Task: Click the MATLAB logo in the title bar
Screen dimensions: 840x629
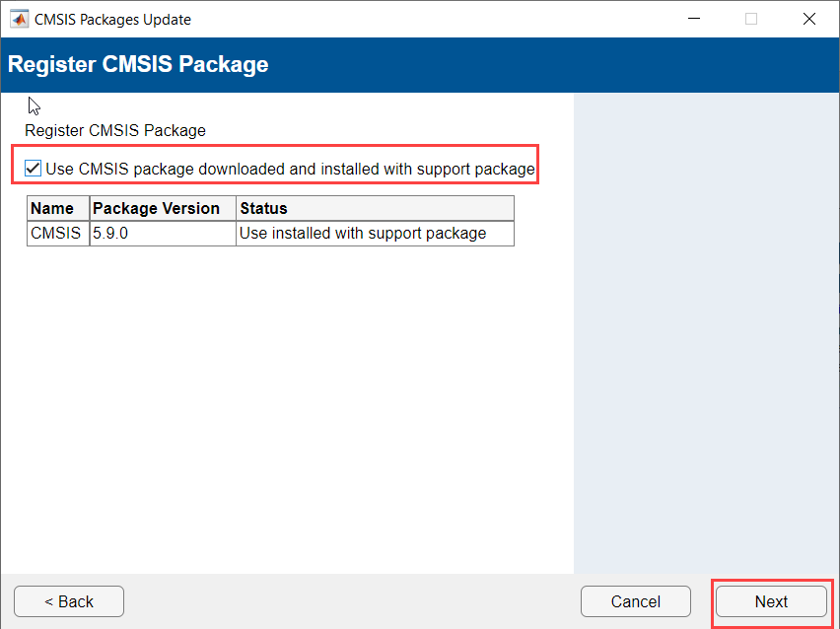Action: pos(19,19)
